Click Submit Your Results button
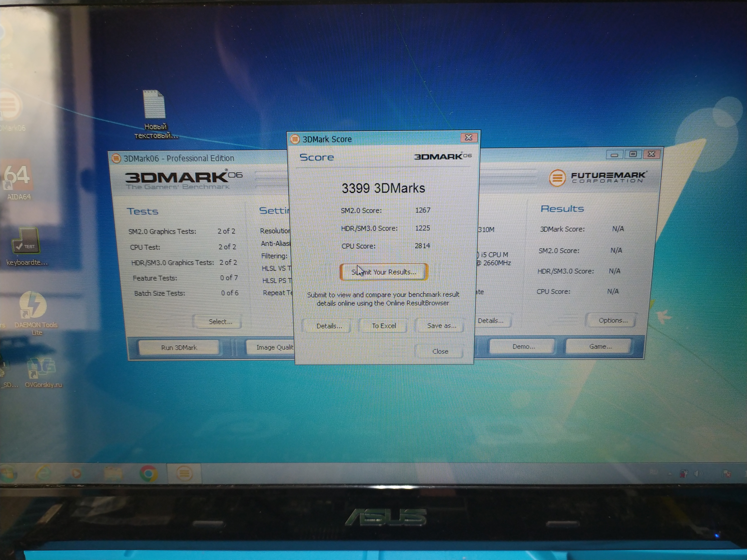Screen dimensions: 747x560 [x=384, y=272]
